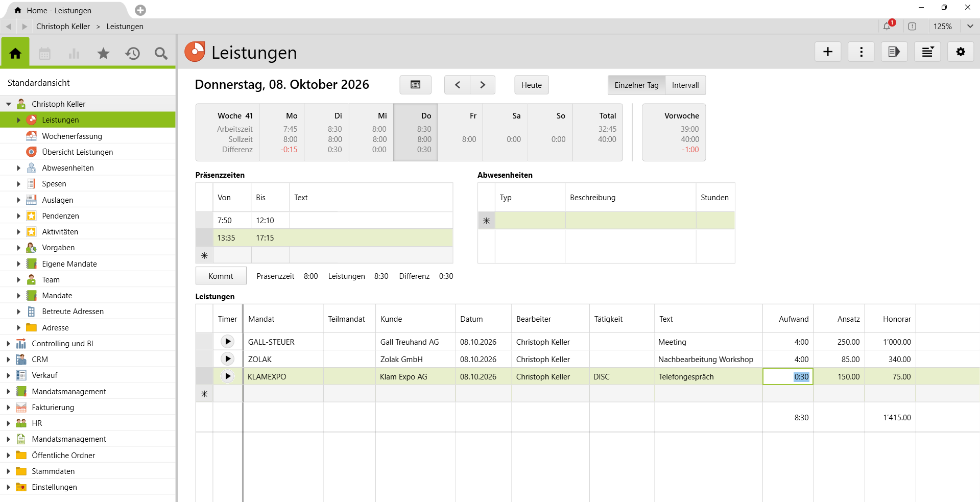The image size is (980, 502).
Task: Go to the previous day
Action: point(457,85)
